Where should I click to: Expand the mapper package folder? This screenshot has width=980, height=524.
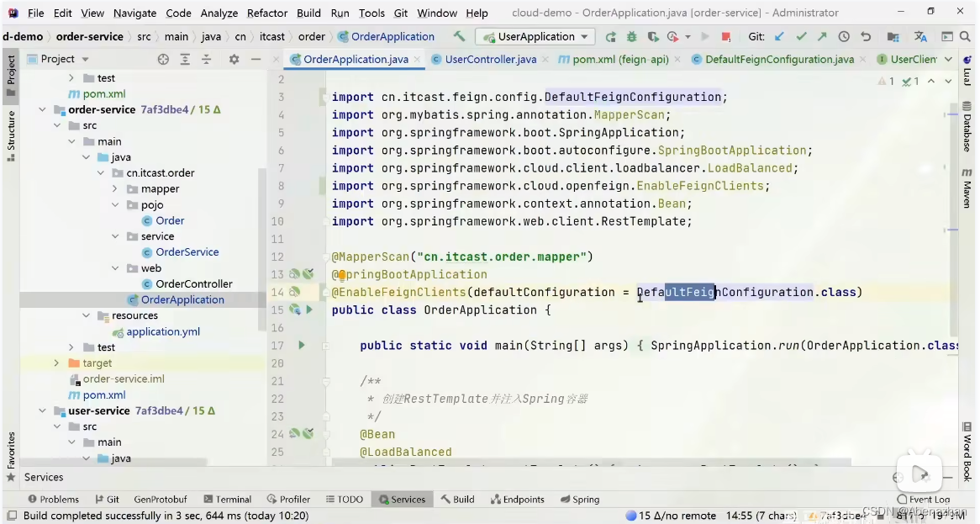pos(115,188)
